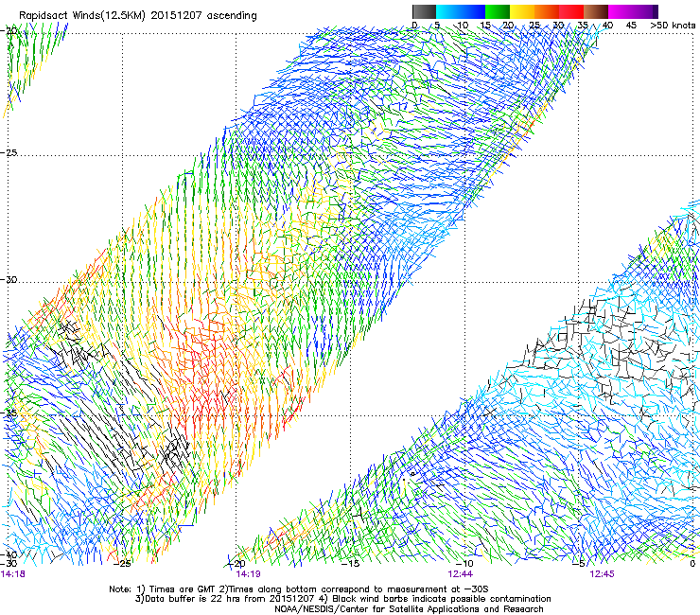Screen dimensions: 700x615
Task: Click the purple 12:45 time label
Action: pyautogui.click(x=602, y=574)
